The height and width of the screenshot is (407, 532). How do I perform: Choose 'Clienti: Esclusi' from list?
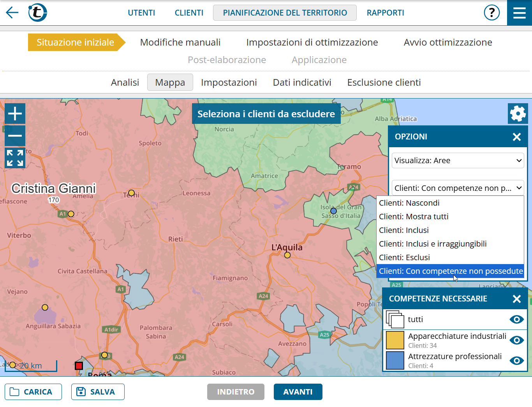pos(404,257)
